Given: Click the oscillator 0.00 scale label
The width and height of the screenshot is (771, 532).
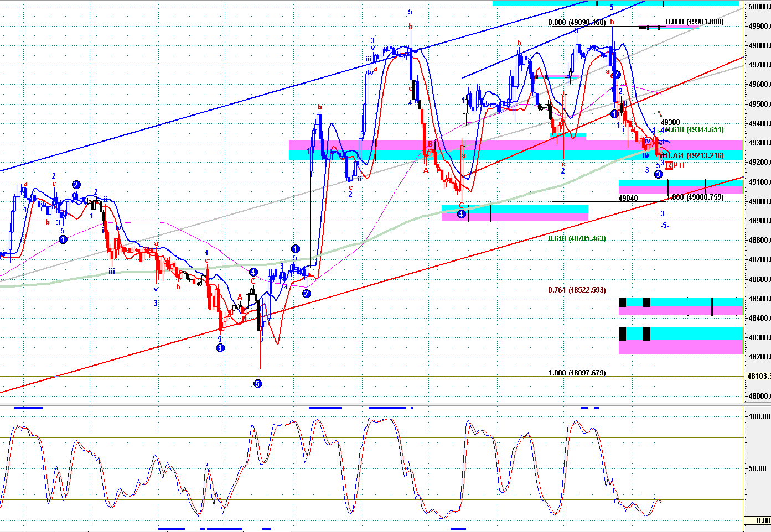Looking at the screenshot, I should (x=763, y=520).
